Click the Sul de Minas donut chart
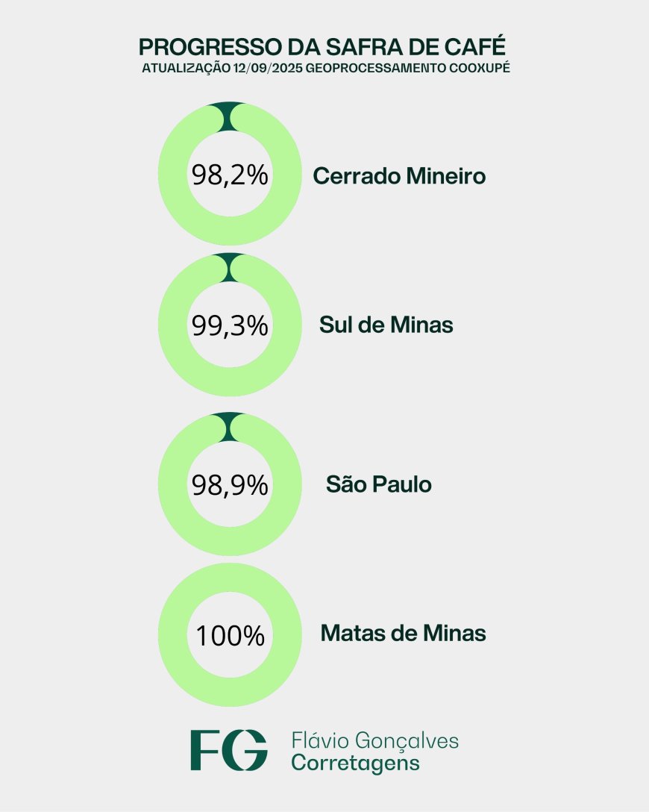The image size is (649, 812). (230, 325)
